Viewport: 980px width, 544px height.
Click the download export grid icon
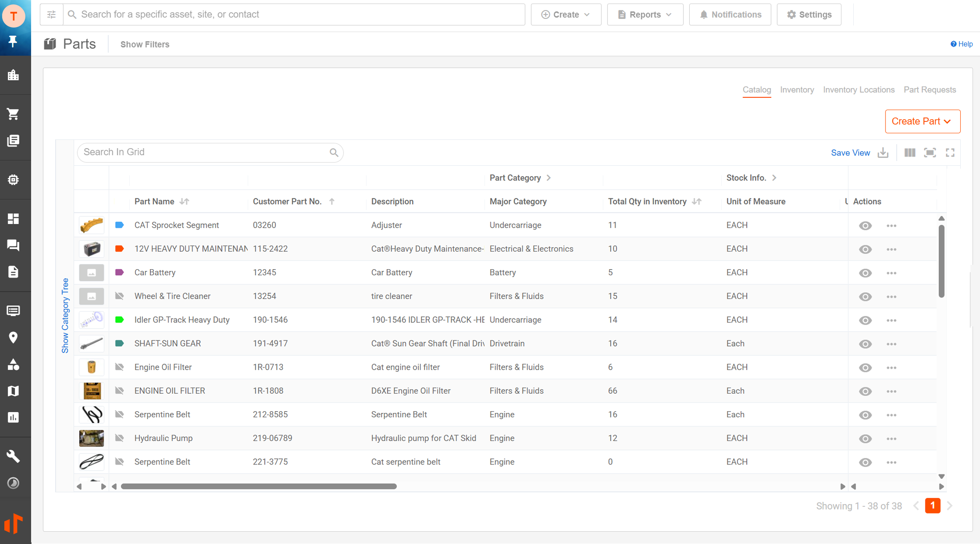pos(883,152)
